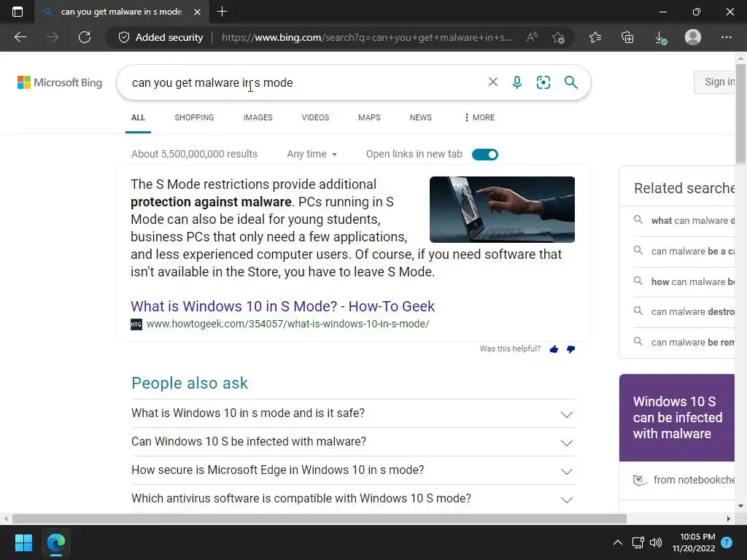
Task: Reload the Bing search page
Action: pyautogui.click(x=85, y=37)
